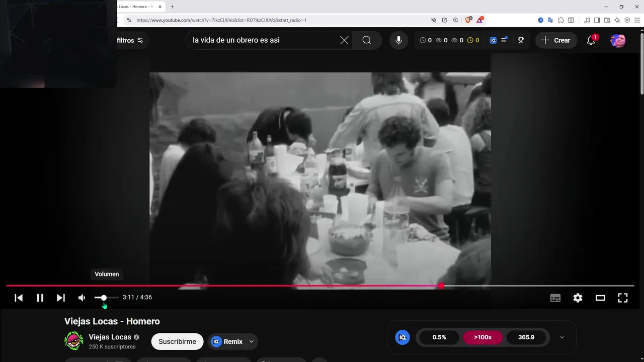
Task: Open the Google Translate extension
Action: point(550,20)
